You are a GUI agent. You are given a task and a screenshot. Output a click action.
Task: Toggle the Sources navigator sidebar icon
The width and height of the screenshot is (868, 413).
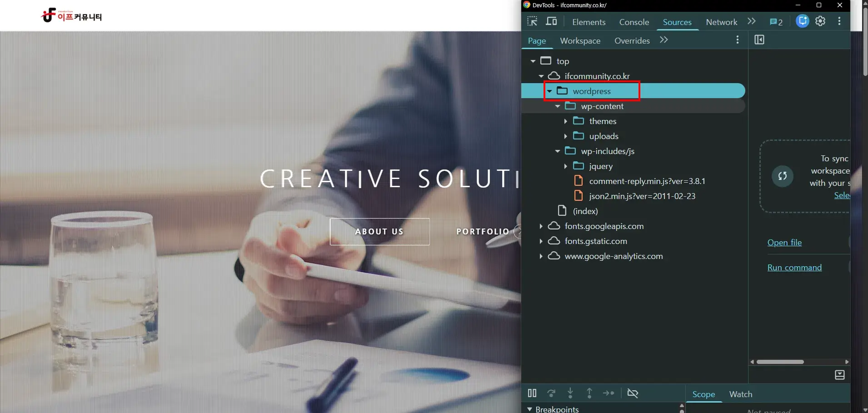(x=759, y=40)
